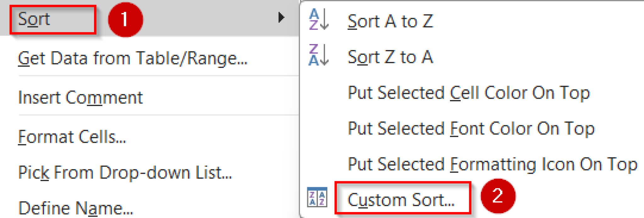Click the Sort A to Z icon
The height and width of the screenshot is (218, 644).
318,20
